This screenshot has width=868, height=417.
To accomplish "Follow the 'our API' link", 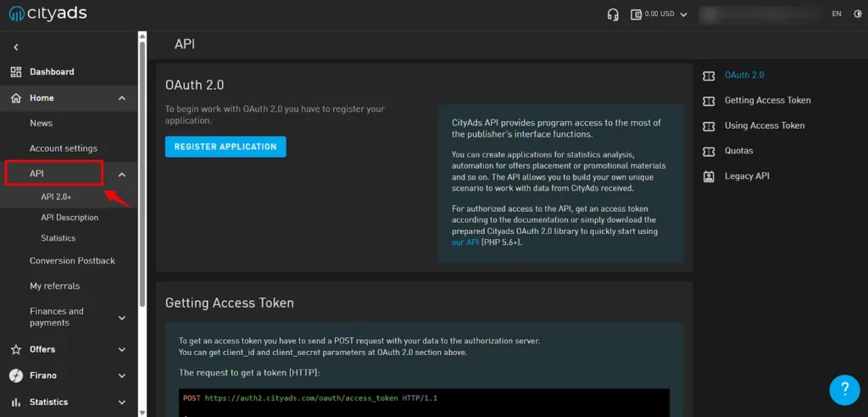I will pyautogui.click(x=465, y=242).
